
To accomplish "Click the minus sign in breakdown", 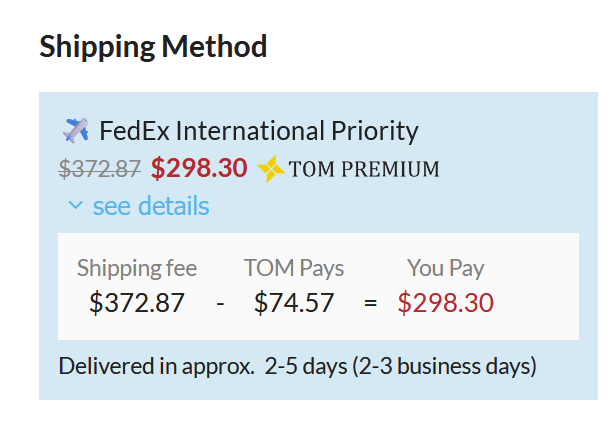I will click(x=220, y=303).
